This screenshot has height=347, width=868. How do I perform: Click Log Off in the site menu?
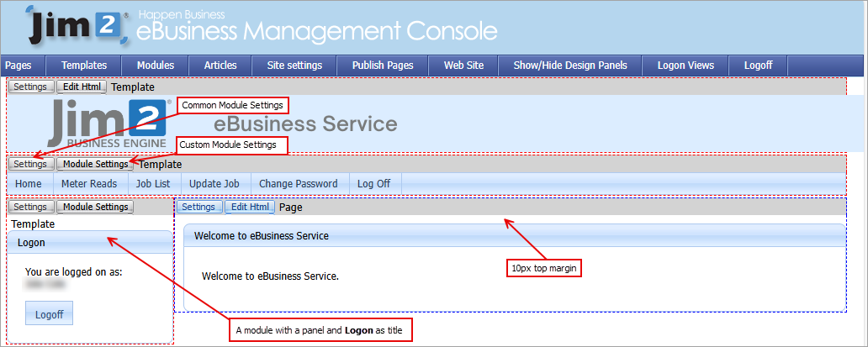[373, 183]
